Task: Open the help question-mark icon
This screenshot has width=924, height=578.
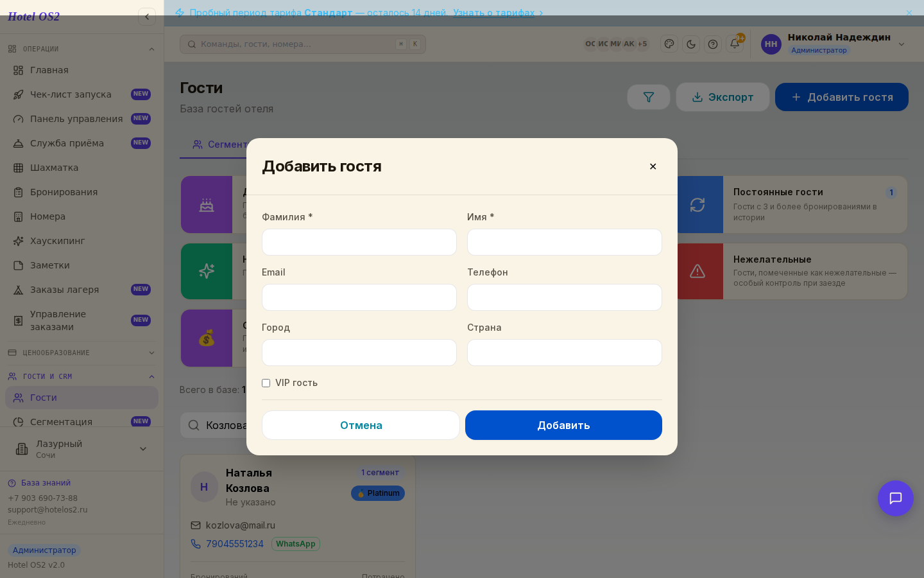Action: click(x=713, y=44)
